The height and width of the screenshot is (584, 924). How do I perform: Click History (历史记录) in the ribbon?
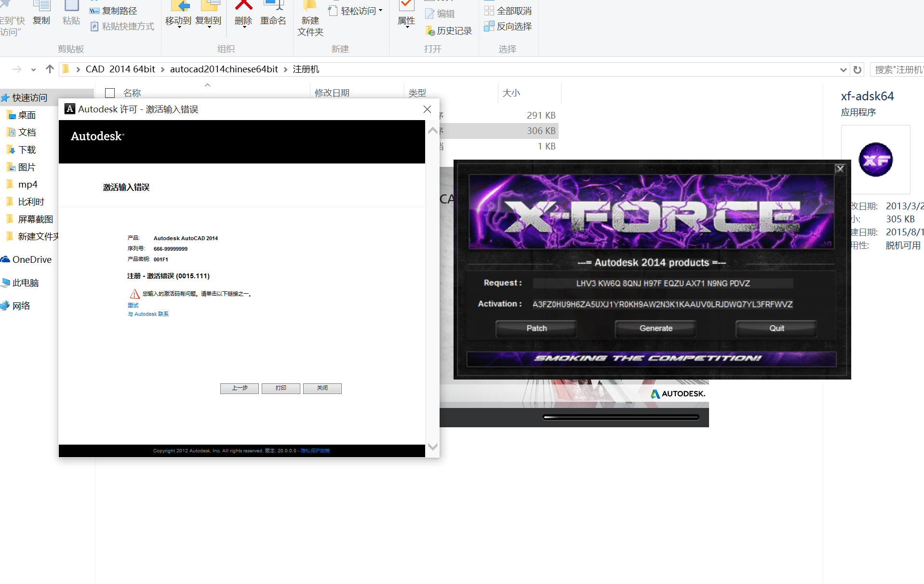[x=449, y=31]
